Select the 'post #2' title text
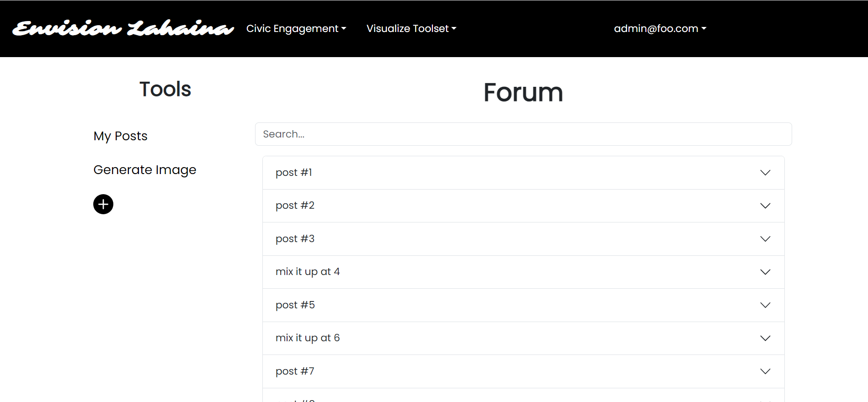The height and width of the screenshot is (402, 868). [295, 206]
